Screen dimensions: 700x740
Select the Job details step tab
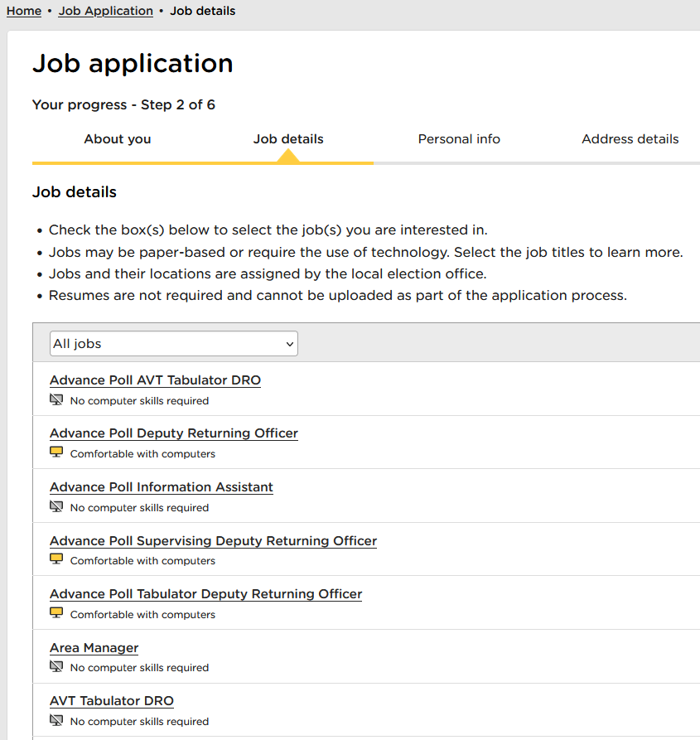click(288, 139)
